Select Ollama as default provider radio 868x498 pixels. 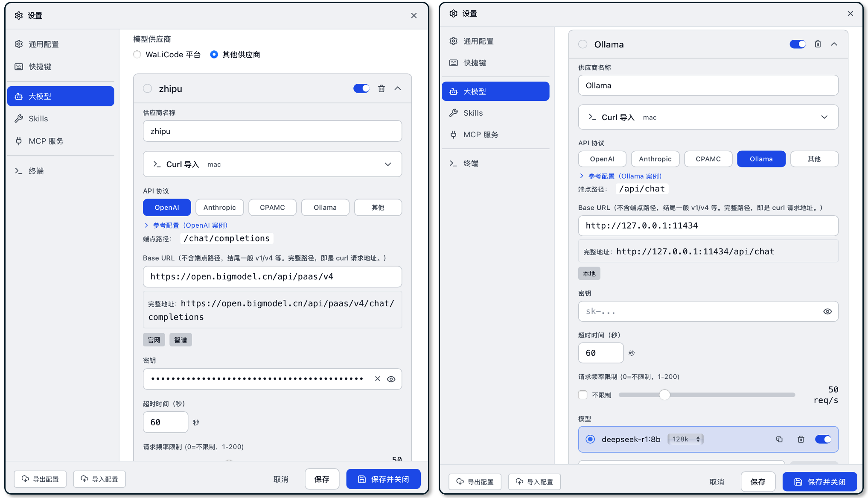583,44
